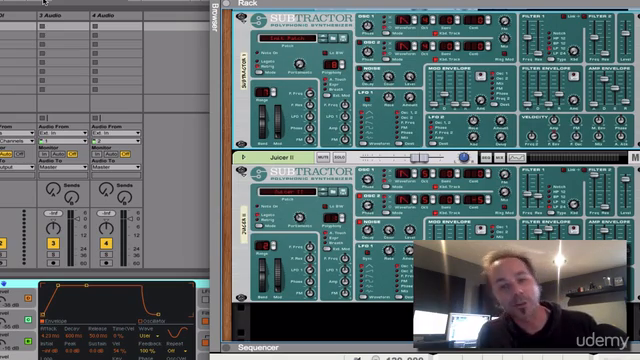Click the Amp Envelope Decay slider on the top Subtractor
The height and width of the screenshot is (360, 640).
tap(604, 79)
